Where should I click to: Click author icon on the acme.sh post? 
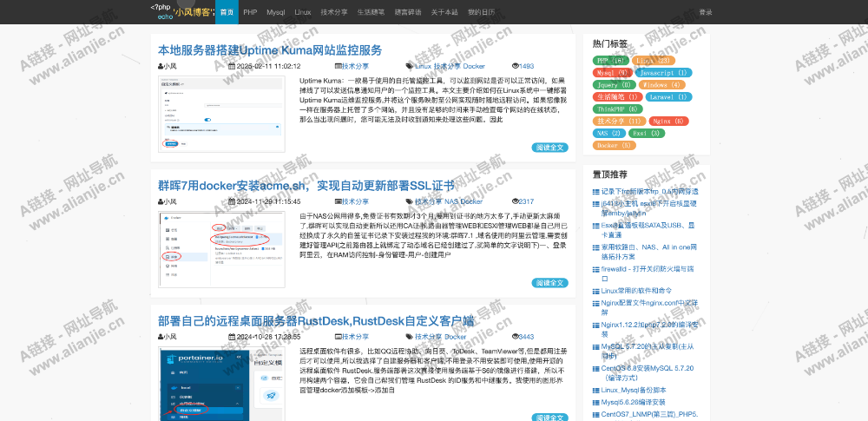click(161, 201)
